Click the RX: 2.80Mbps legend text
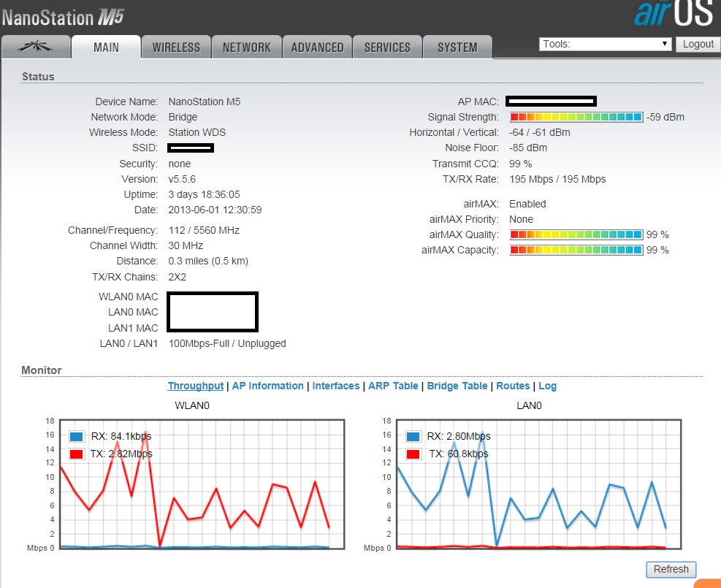The width and height of the screenshot is (721, 588). tap(459, 436)
